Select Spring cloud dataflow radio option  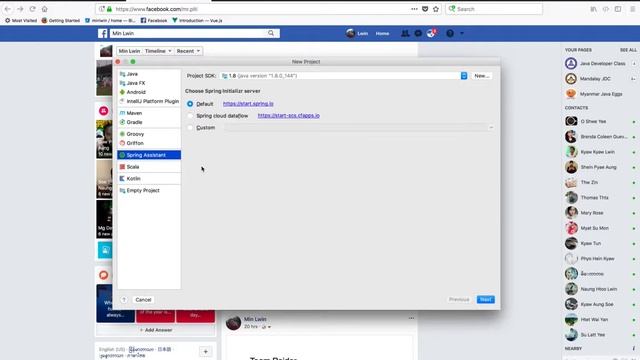190,116
